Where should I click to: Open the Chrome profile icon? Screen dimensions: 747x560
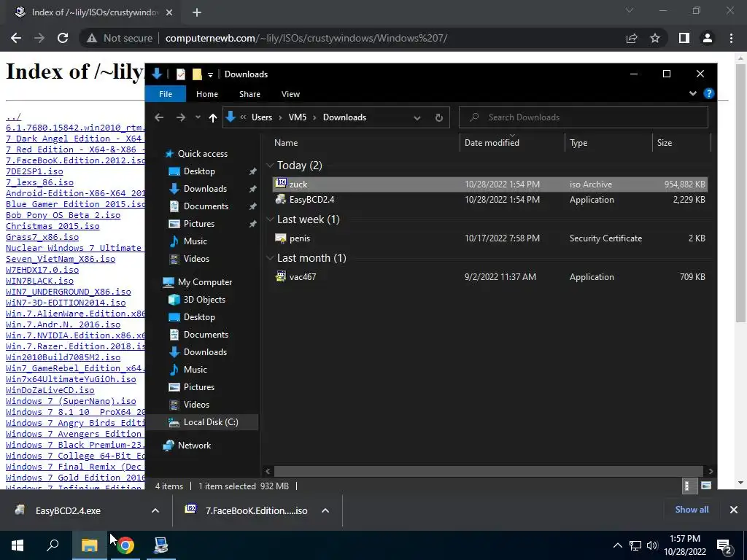click(708, 38)
